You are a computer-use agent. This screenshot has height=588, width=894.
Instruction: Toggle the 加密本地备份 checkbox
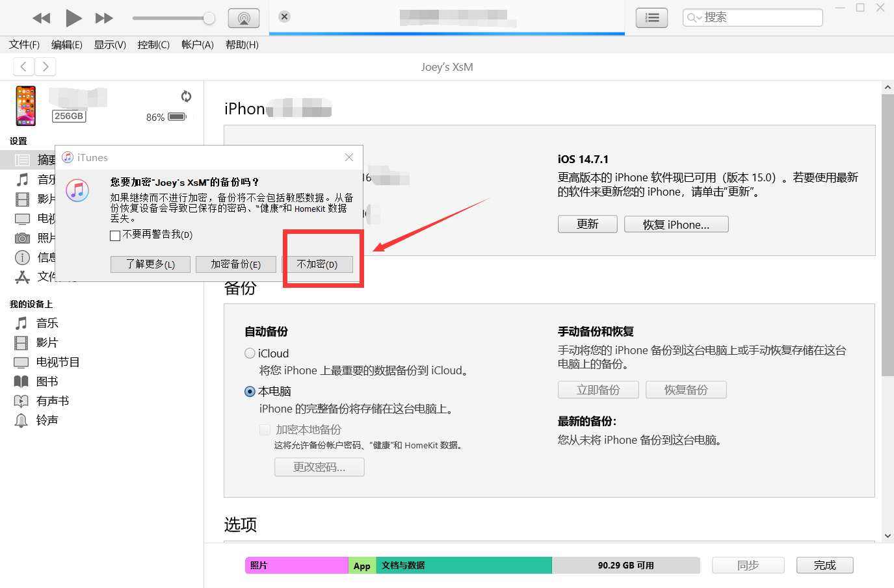[265, 429]
